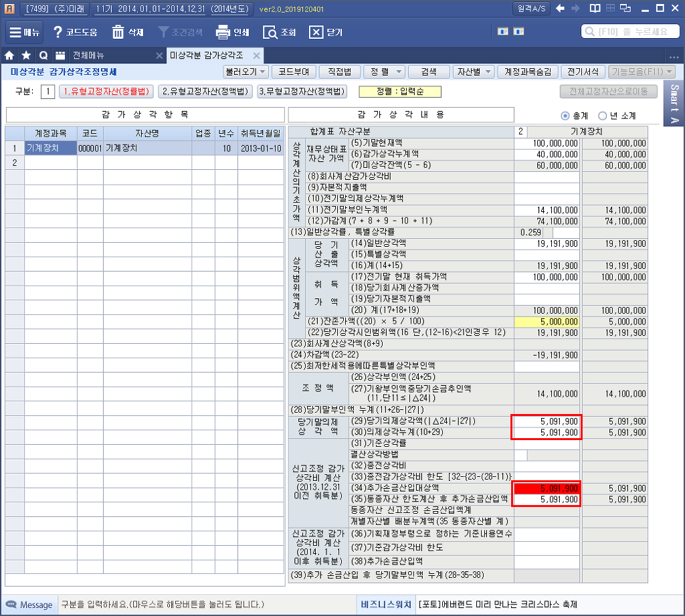
Task: Click the cascade windows icon
Action: 625,8
